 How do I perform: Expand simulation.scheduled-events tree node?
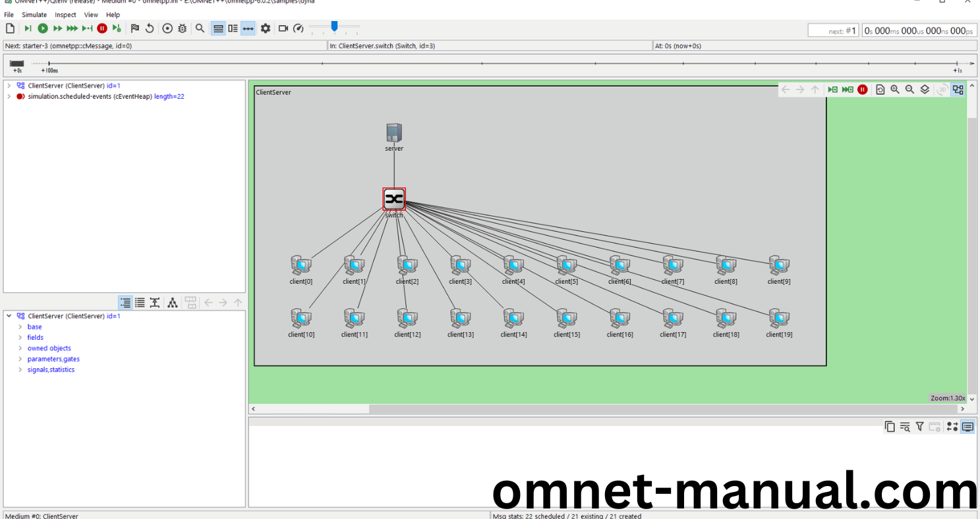pyautogui.click(x=9, y=96)
